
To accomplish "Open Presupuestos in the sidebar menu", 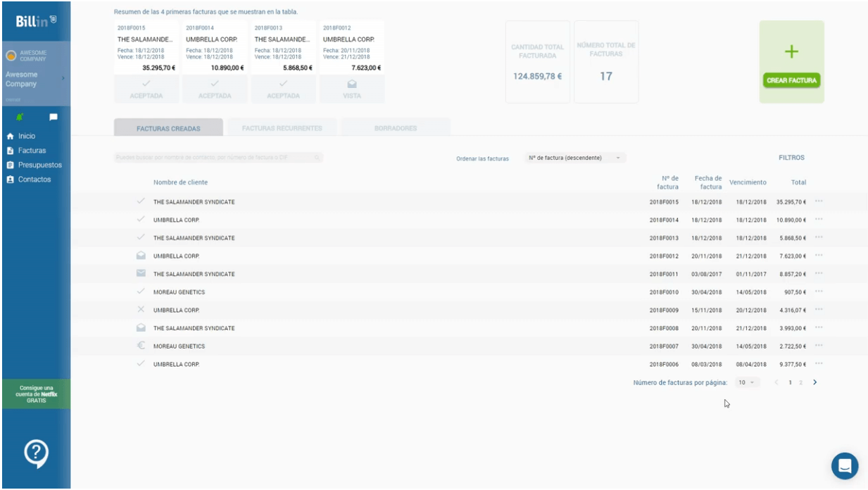I will click(39, 165).
